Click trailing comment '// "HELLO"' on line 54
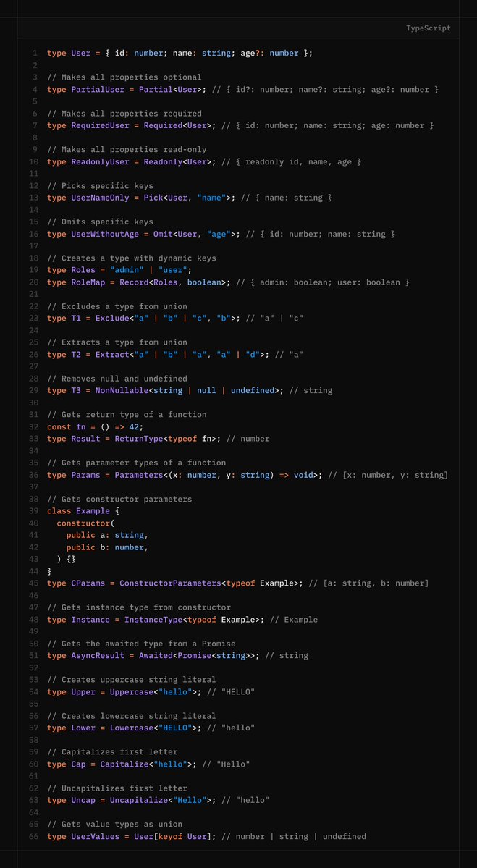 click(x=231, y=692)
